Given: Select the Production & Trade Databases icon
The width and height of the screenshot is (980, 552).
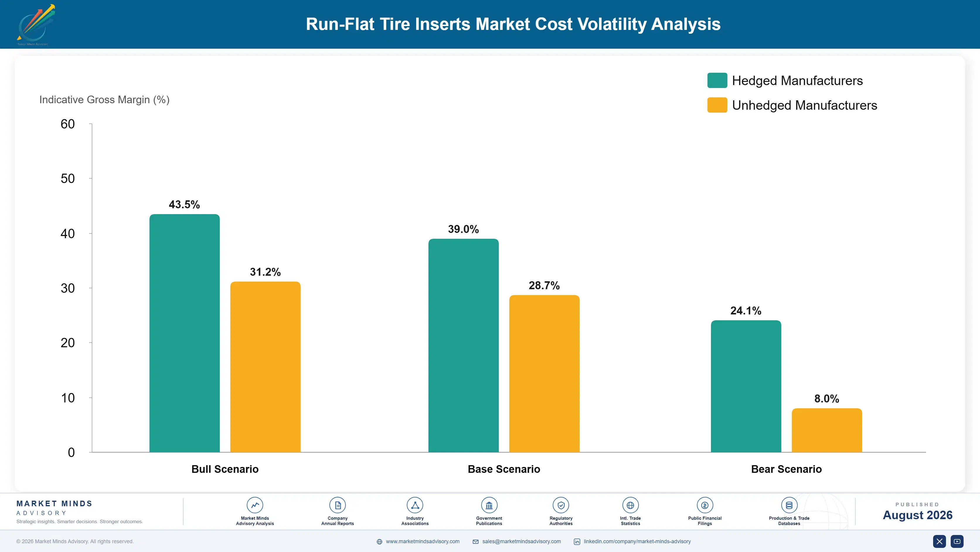Looking at the screenshot, I should tap(789, 505).
